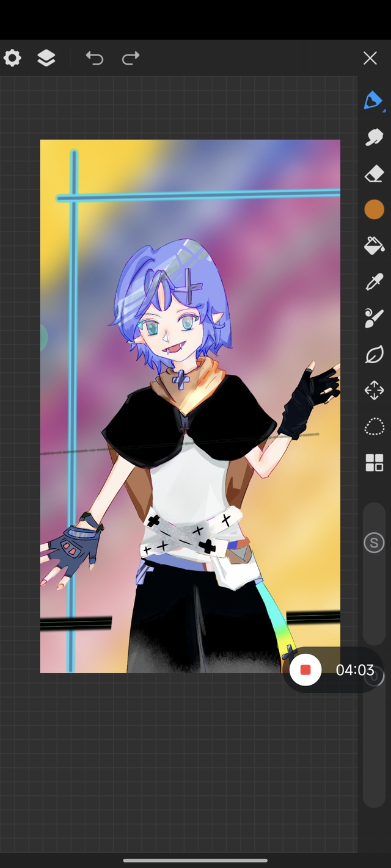Select the move transform arrows tool
391x868 pixels.
tap(374, 390)
